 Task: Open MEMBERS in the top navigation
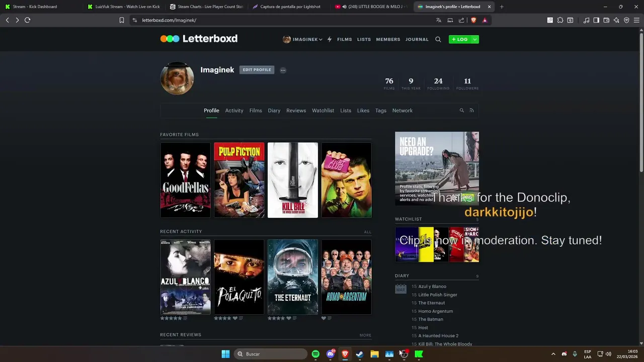(x=388, y=39)
